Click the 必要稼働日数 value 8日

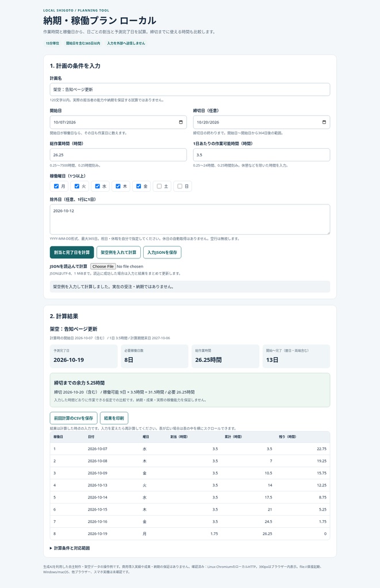[x=129, y=360]
